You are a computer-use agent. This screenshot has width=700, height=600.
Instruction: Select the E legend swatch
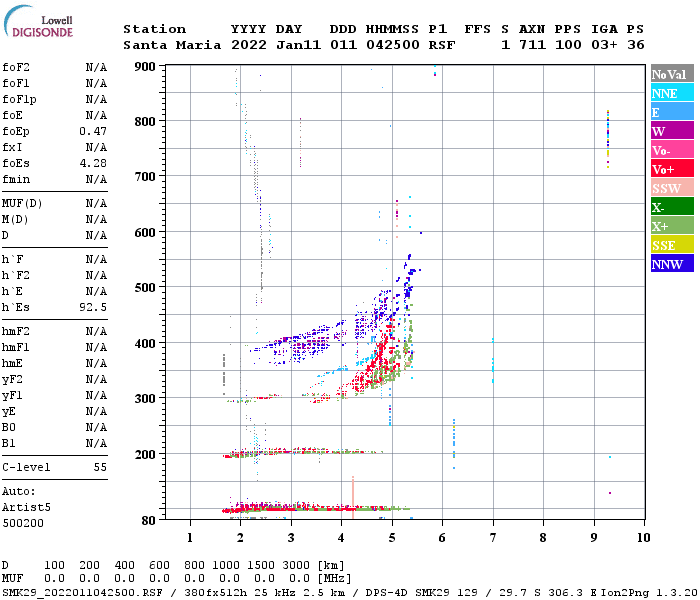[x=672, y=112]
